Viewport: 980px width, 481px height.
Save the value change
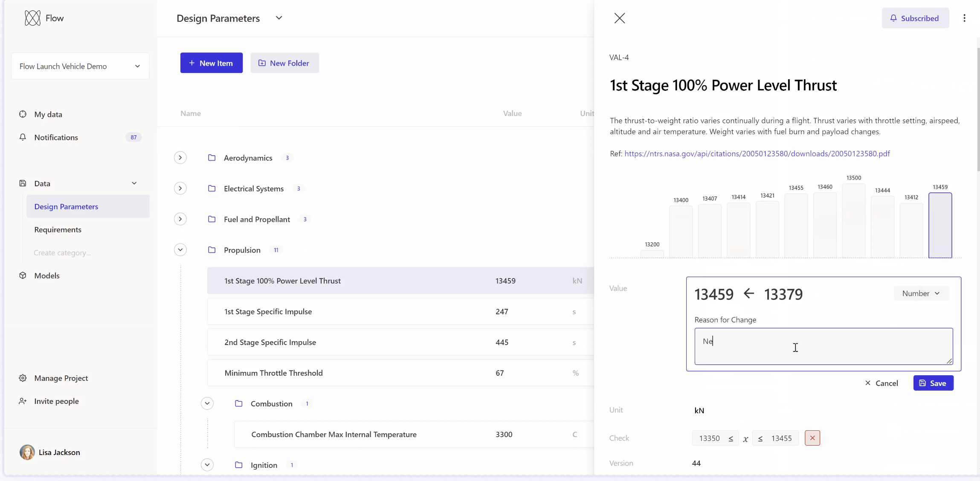point(933,383)
